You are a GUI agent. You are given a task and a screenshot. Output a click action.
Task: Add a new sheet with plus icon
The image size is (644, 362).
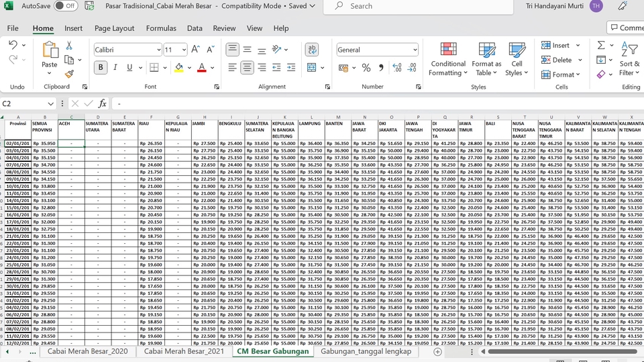point(437,352)
